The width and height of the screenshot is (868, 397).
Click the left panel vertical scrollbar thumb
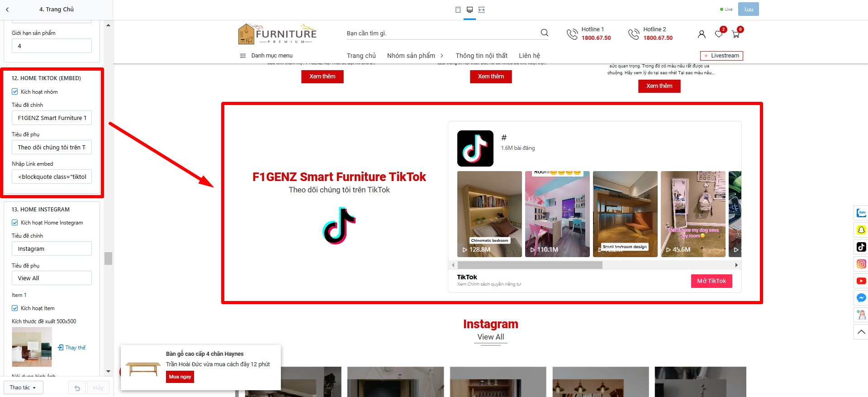point(108,258)
